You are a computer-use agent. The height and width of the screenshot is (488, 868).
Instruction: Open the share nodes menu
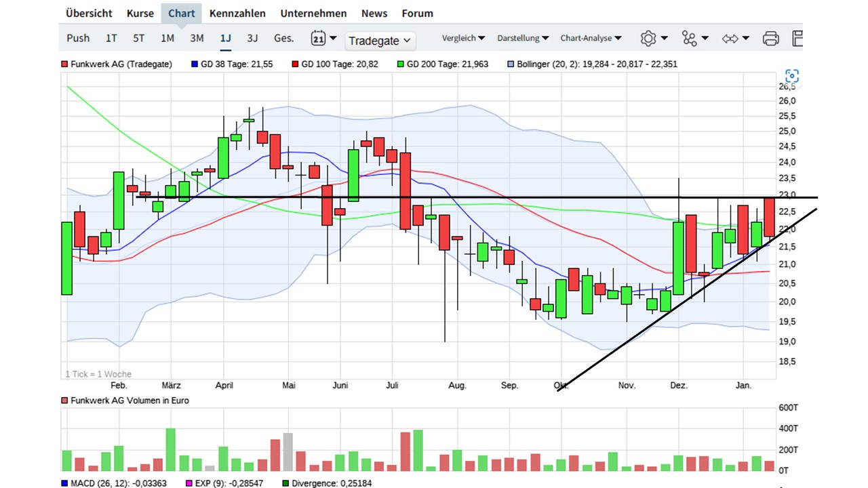coord(695,39)
